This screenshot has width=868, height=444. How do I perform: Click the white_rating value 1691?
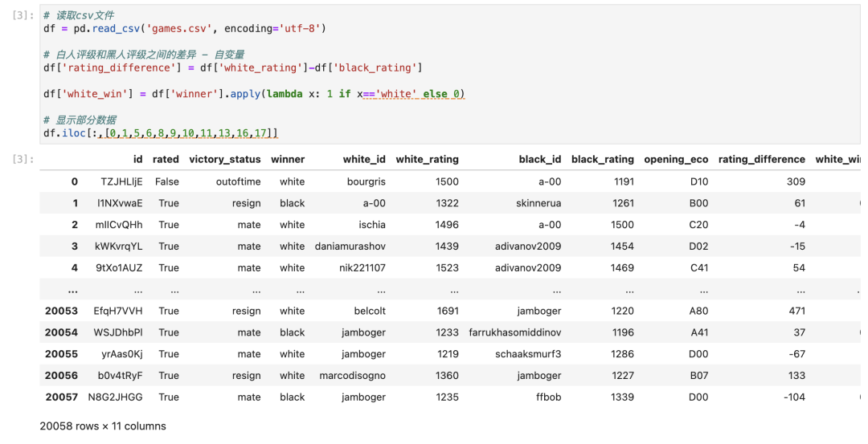point(448,311)
